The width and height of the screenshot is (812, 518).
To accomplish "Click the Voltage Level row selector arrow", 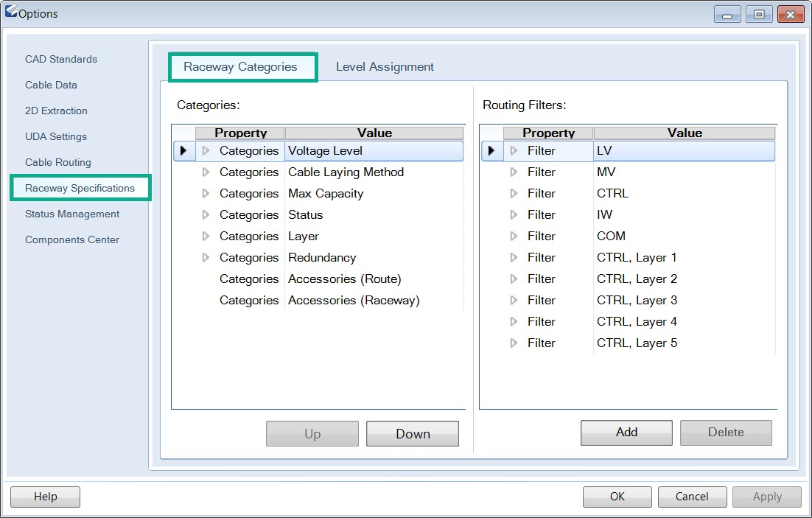I will coord(183,151).
